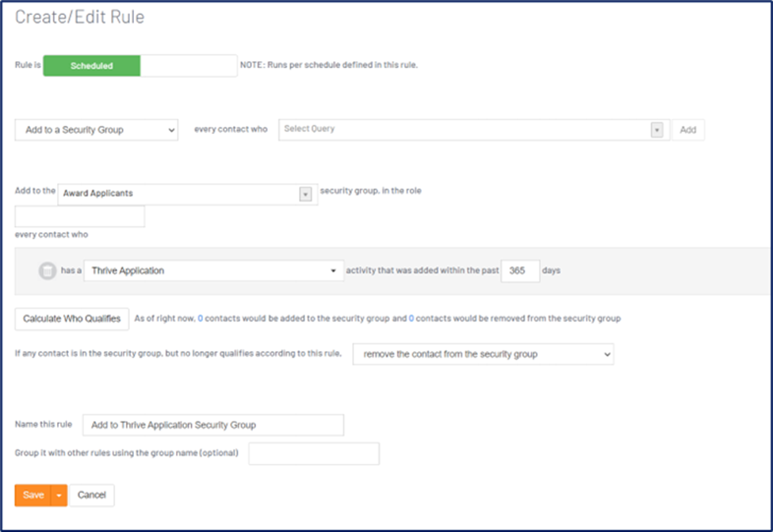Save the rule with the orange Save button
The height and width of the screenshot is (532, 773).
point(33,496)
